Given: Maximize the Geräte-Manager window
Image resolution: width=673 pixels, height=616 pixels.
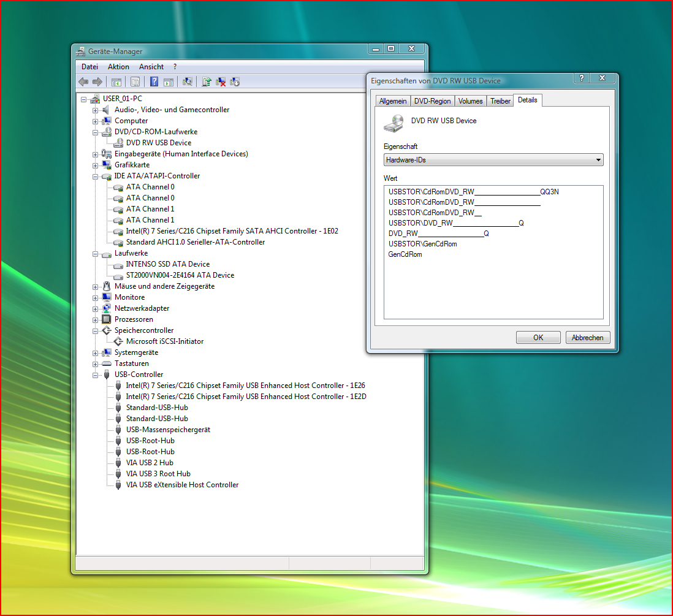Looking at the screenshot, I should click(391, 48).
